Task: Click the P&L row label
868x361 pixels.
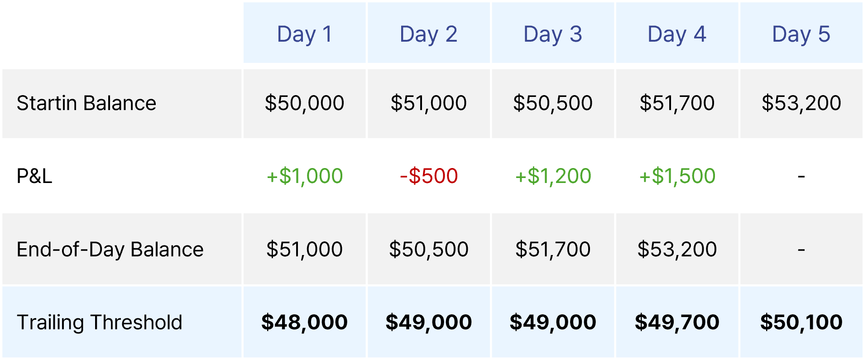Action: [34, 176]
